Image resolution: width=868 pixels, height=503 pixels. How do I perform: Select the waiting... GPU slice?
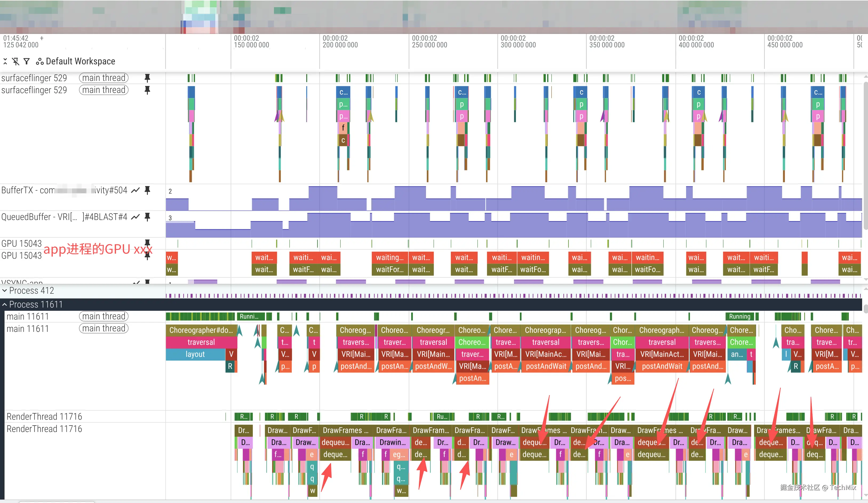(390, 258)
